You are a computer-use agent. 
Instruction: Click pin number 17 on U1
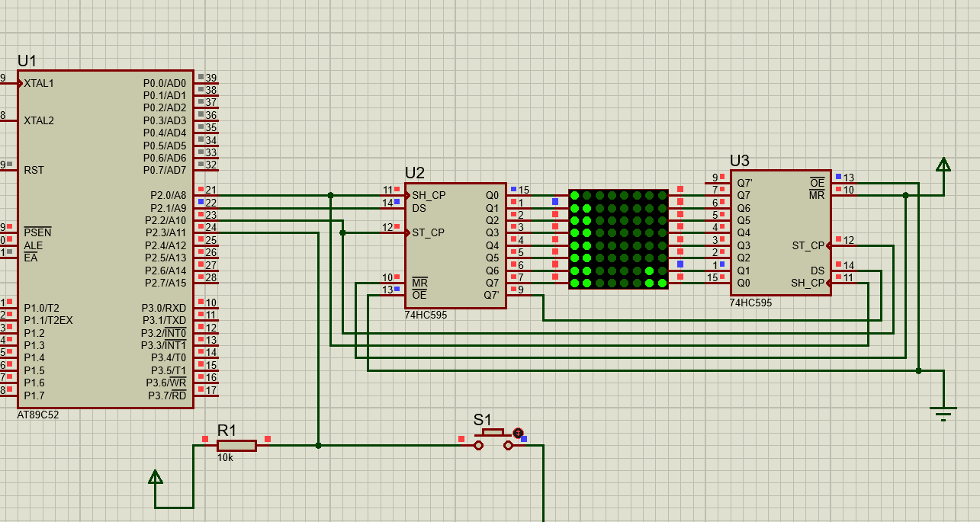click(x=211, y=390)
